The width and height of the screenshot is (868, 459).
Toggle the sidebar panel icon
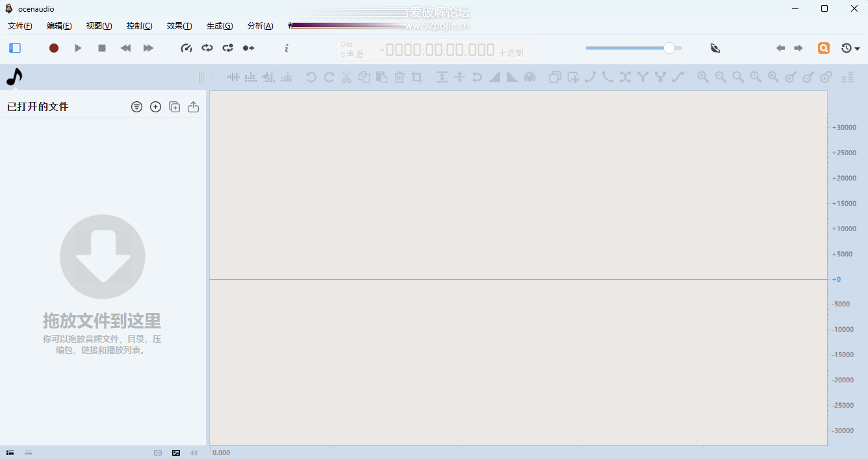[15, 48]
